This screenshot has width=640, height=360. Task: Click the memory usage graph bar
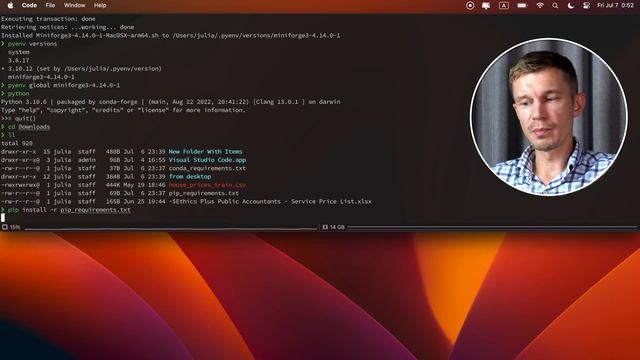click(492, 227)
